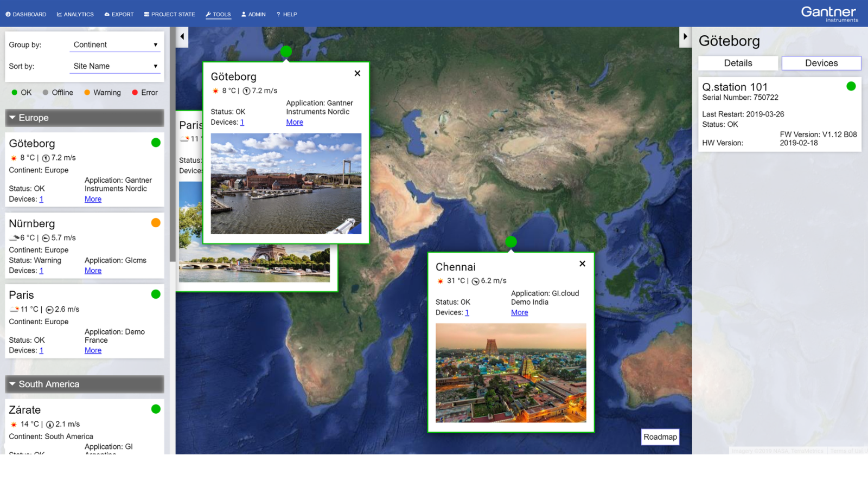Click the green Göteborg map marker

click(x=286, y=52)
